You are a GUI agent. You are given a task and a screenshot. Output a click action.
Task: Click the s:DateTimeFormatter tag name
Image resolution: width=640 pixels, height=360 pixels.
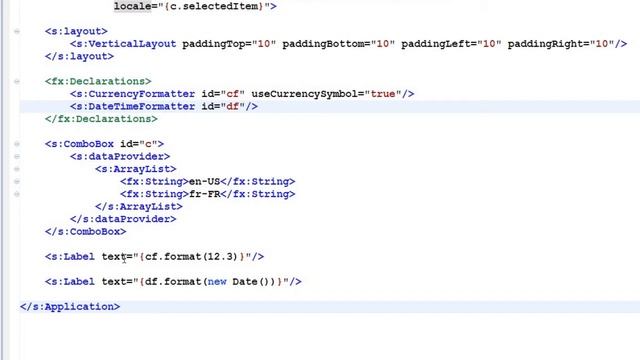136,107
